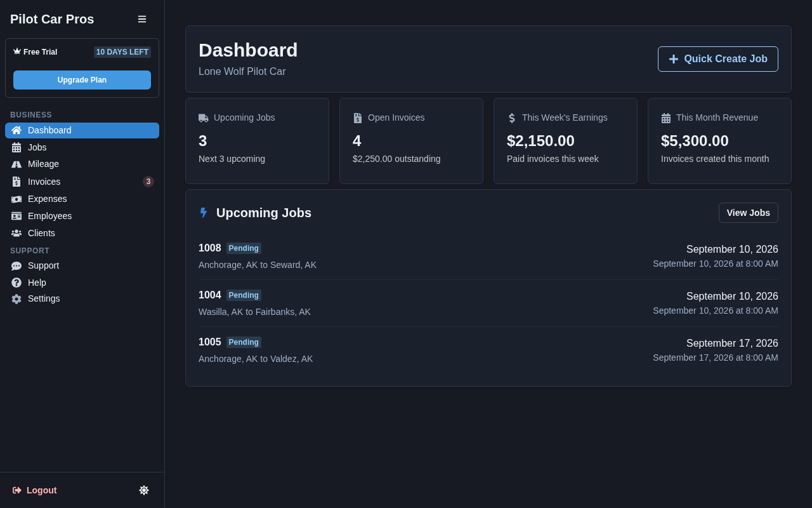Open job 1004 Wasilla to Fairbanks
The width and height of the screenshot is (812, 508).
click(488, 304)
